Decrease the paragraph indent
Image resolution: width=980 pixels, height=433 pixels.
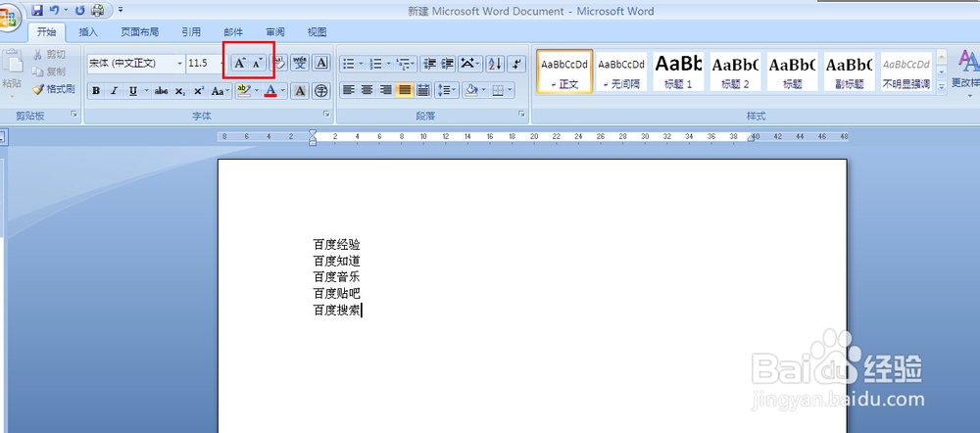pyautogui.click(x=429, y=63)
